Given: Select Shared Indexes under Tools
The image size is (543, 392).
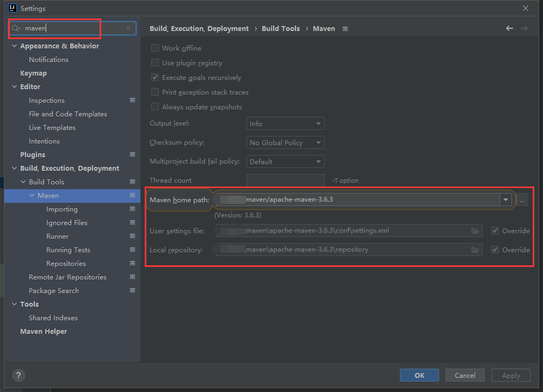Looking at the screenshot, I should point(53,318).
